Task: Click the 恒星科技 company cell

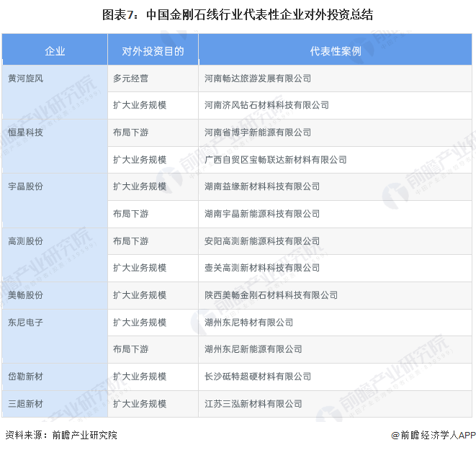Action: [x=25, y=132]
